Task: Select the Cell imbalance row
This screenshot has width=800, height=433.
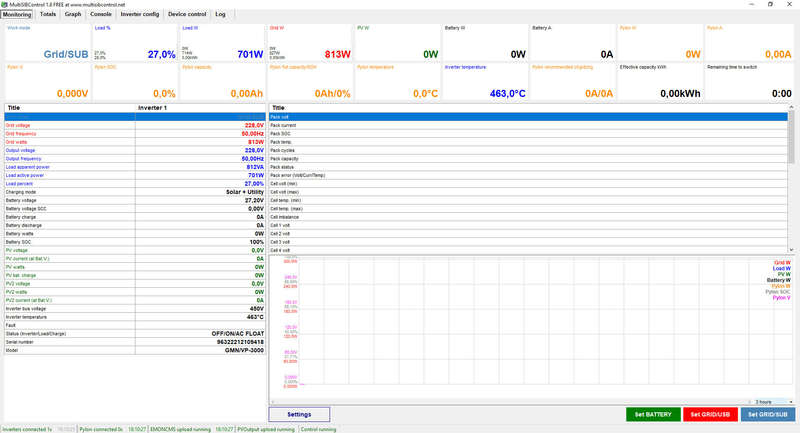Action: pos(528,217)
